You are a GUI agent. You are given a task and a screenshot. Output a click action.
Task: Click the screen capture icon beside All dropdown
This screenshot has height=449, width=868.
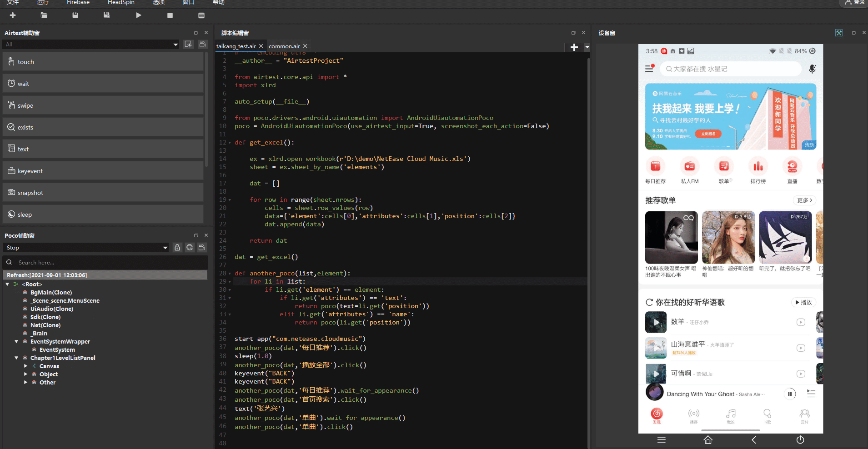click(x=188, y=44)
